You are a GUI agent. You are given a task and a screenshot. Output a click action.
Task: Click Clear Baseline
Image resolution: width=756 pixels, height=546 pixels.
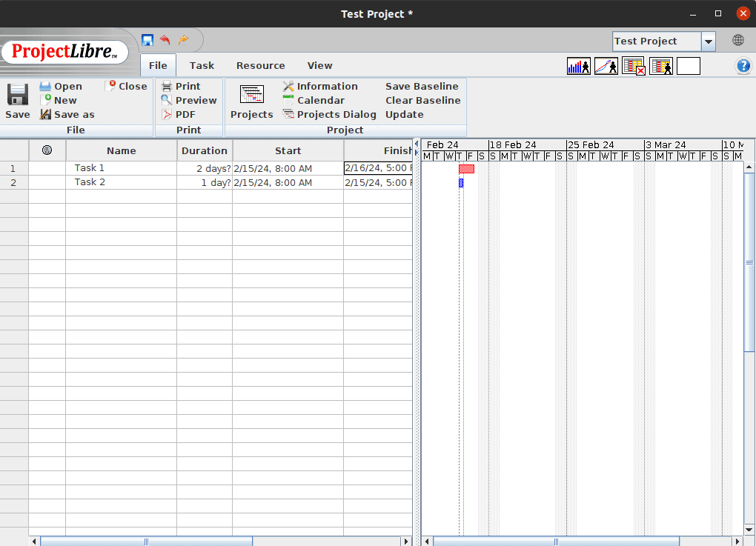tap(422, 100)
